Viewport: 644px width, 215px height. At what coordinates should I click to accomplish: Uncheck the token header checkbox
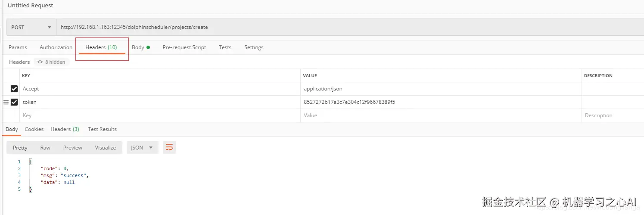pyautogui.click(x=14, y=102)
